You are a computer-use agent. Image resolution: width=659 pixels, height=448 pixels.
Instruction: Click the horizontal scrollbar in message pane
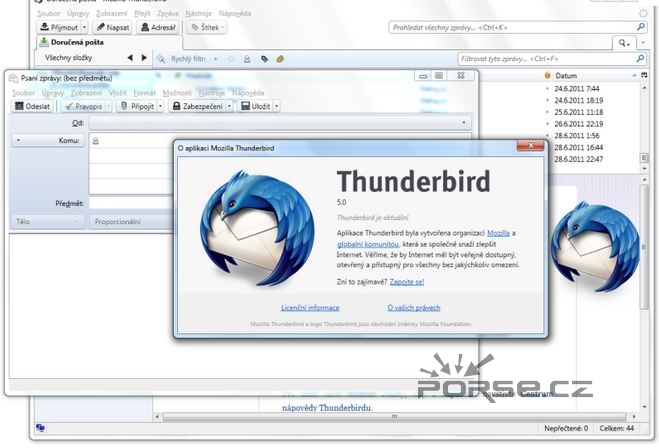pyautogui.click(x=394, y=417)
